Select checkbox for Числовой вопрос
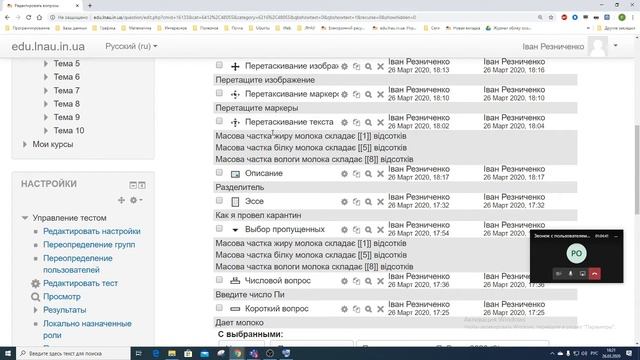 tap(220, 280)
